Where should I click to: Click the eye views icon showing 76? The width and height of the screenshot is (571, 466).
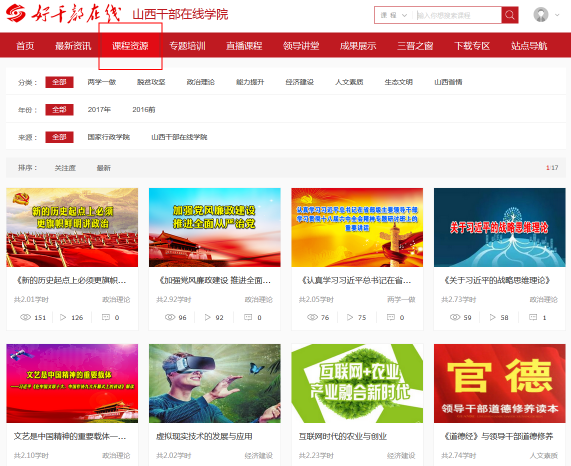312,317
